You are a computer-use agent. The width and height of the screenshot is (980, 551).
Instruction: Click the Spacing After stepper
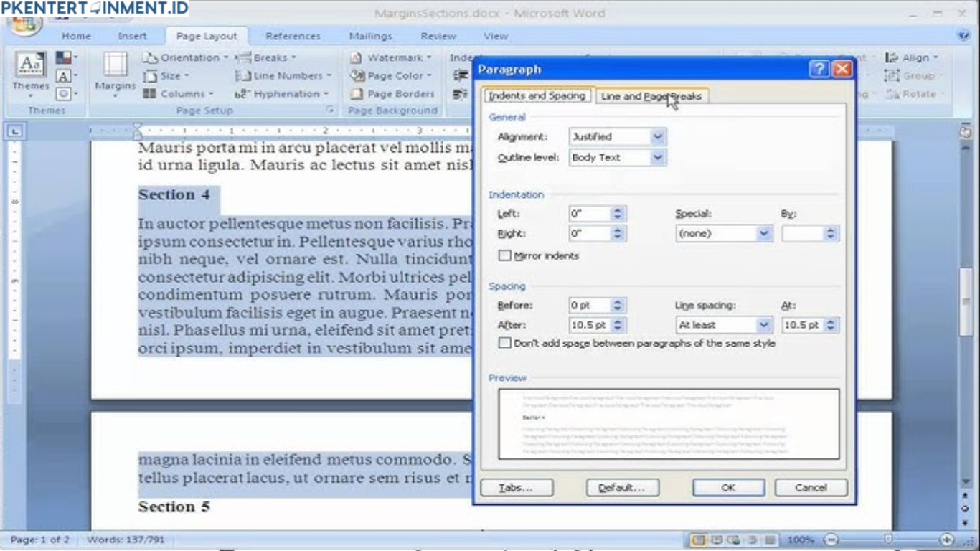point(616,324)
